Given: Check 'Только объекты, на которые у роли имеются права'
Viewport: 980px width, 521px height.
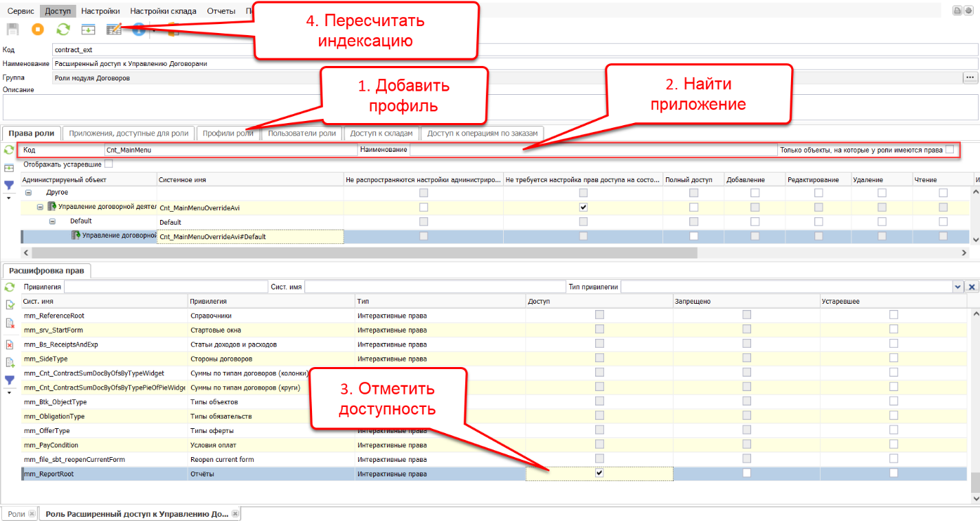Looking at the screenshot, I should click(949, 149).
